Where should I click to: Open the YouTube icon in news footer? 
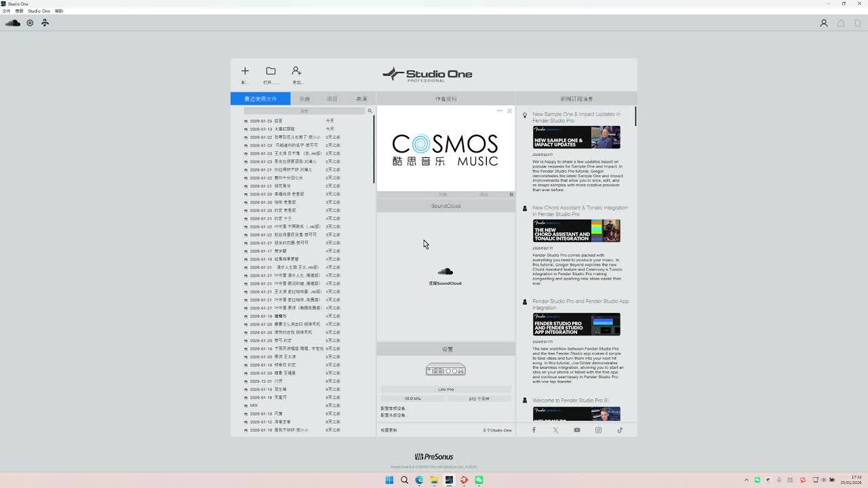(577, 430)
